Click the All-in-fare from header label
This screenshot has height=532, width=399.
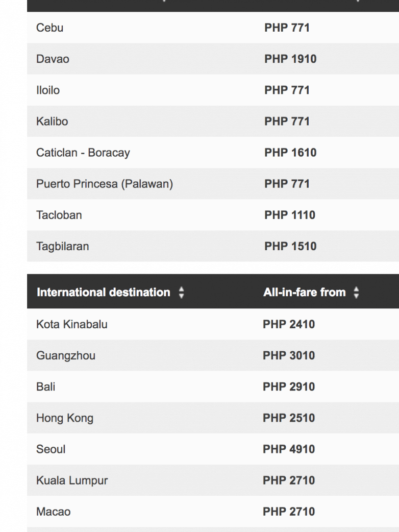coord(304,293)
